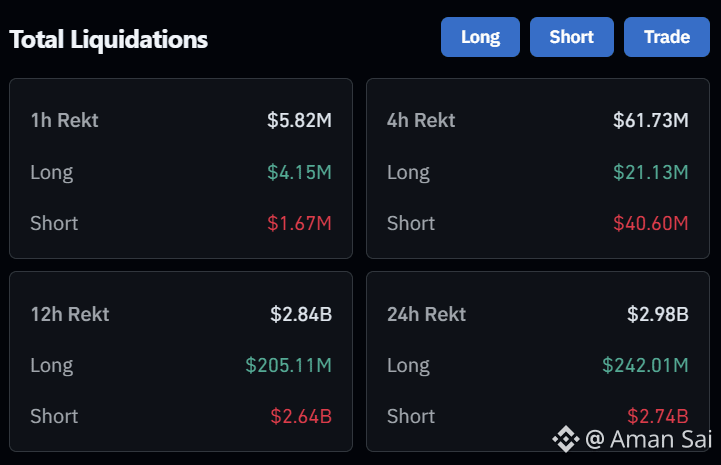Screen dimensions: 721x465
Task: Click the green $21.13M long amount
Action: (651, 172)
